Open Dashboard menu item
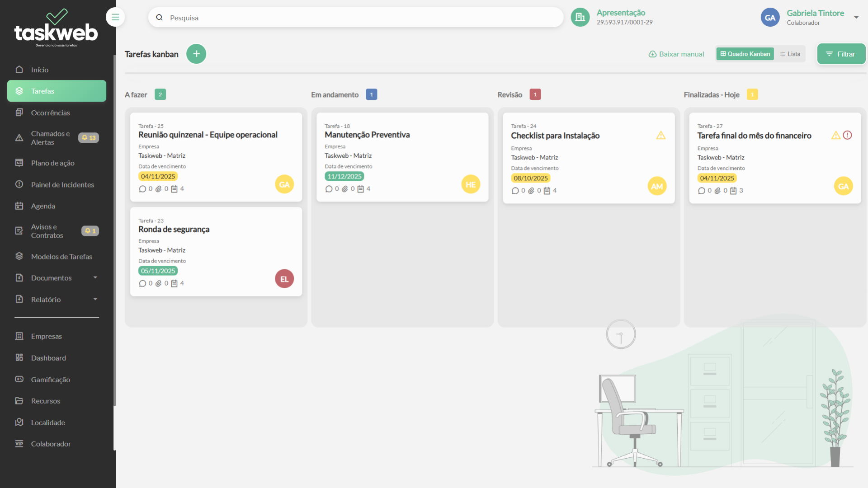Image resolution: width=868 pixels, height=488 pixels. [x=48, y=358]
